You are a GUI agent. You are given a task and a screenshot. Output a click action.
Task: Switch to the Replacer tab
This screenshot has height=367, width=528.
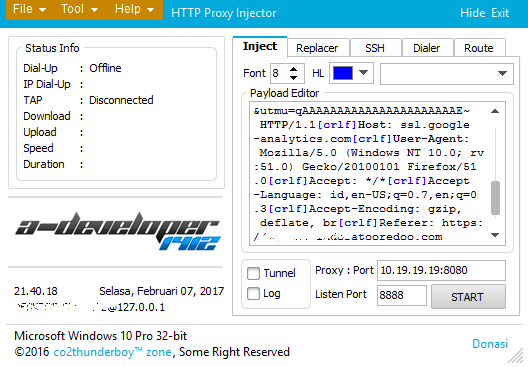317,48
